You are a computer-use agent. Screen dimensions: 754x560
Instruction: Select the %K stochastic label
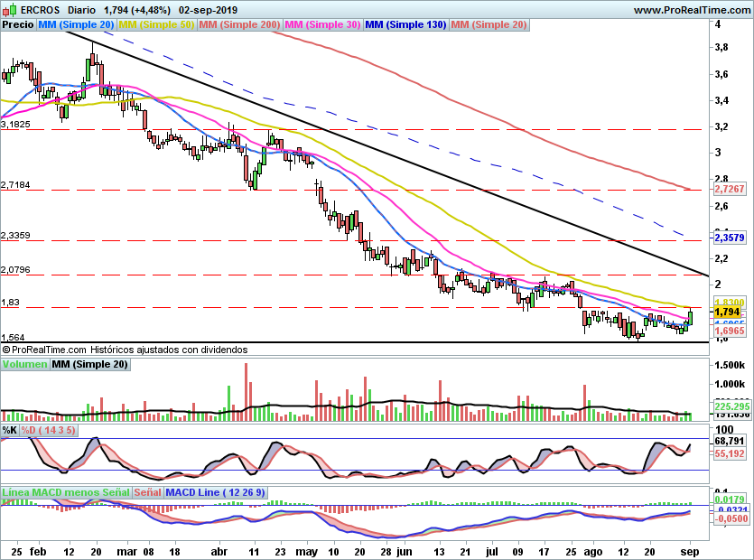[10, 430]
